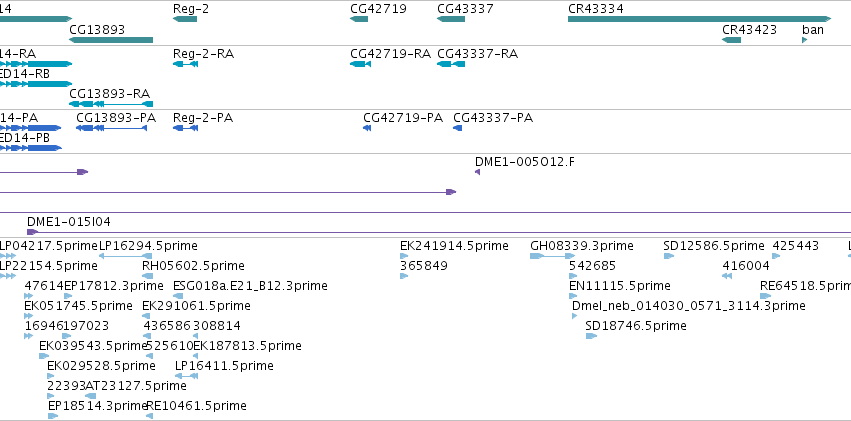Click the long CR43334 gene bar
Screen dimensions: 851x421
coord(700,19)
